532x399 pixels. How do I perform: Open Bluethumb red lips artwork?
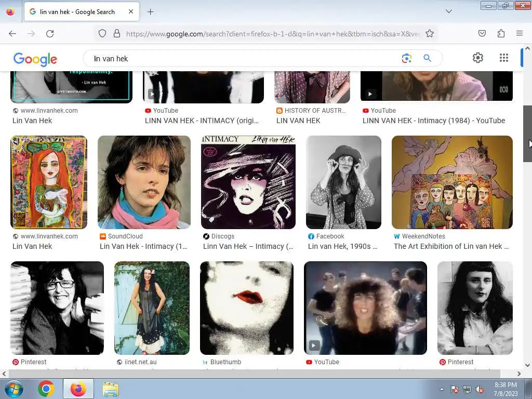[x=247, y=308]
